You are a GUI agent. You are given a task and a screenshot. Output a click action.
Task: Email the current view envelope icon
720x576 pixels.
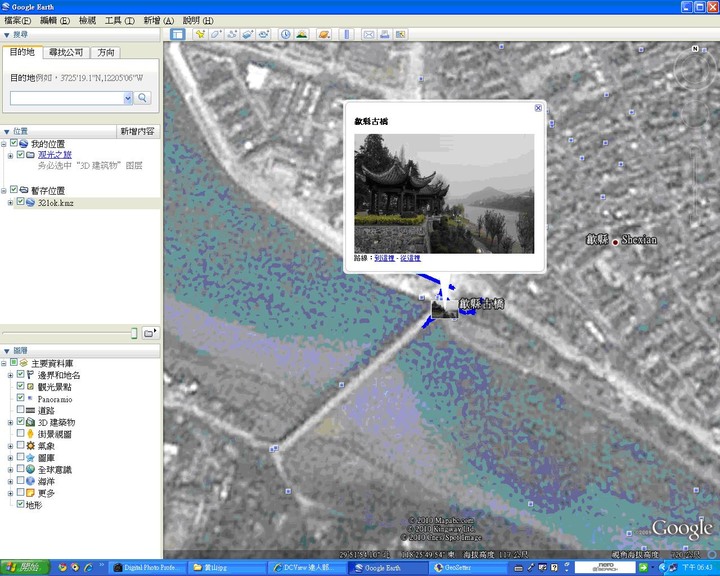[x=369, y=34]
